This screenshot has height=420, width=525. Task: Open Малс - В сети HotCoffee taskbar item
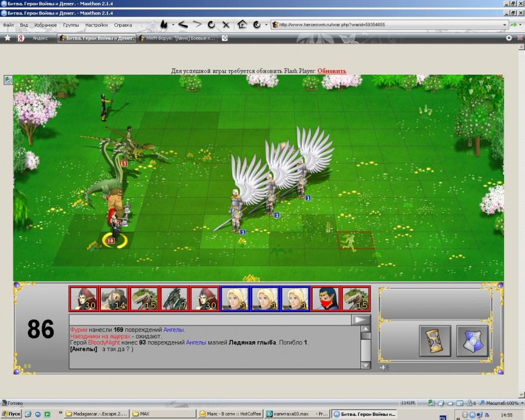tap(230, 414)
